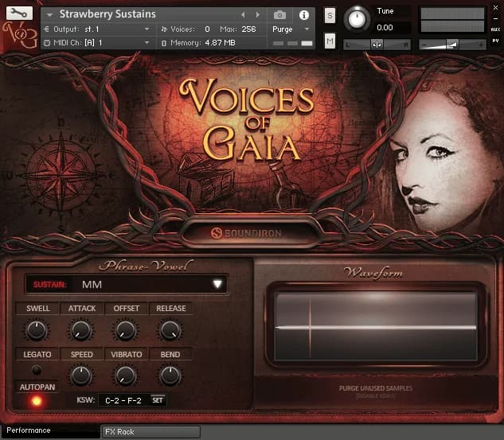Click the LEGATO label
The width and height of the screenshot is (504, 440).
(37, 354)
